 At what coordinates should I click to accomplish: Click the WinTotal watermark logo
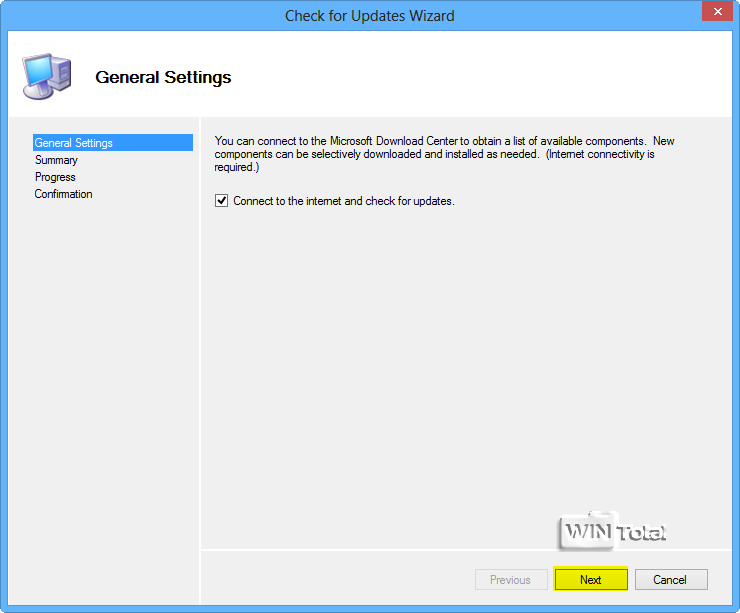(x=613, y=532)
